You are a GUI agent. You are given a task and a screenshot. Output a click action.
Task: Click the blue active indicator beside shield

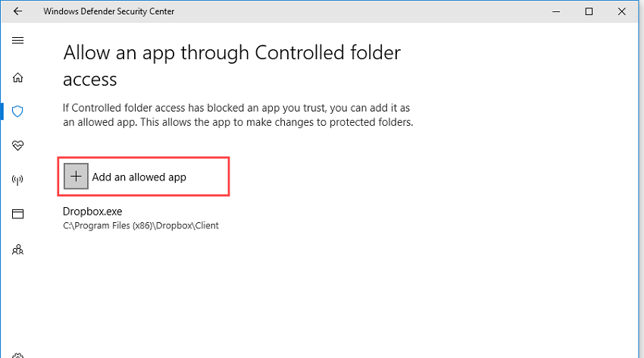click(x=2, y=111)
